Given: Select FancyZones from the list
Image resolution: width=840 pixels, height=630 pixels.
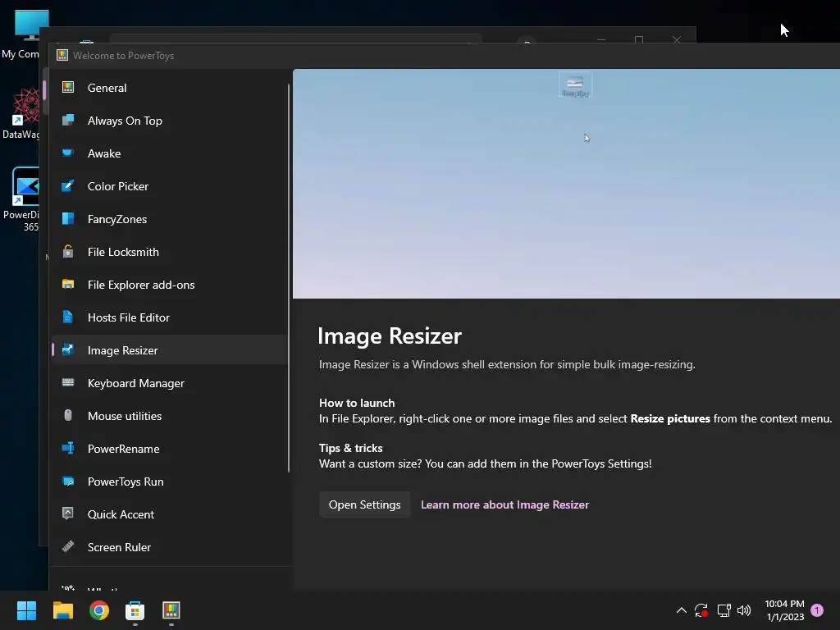Looking at the screenshot, I should 169,218.
